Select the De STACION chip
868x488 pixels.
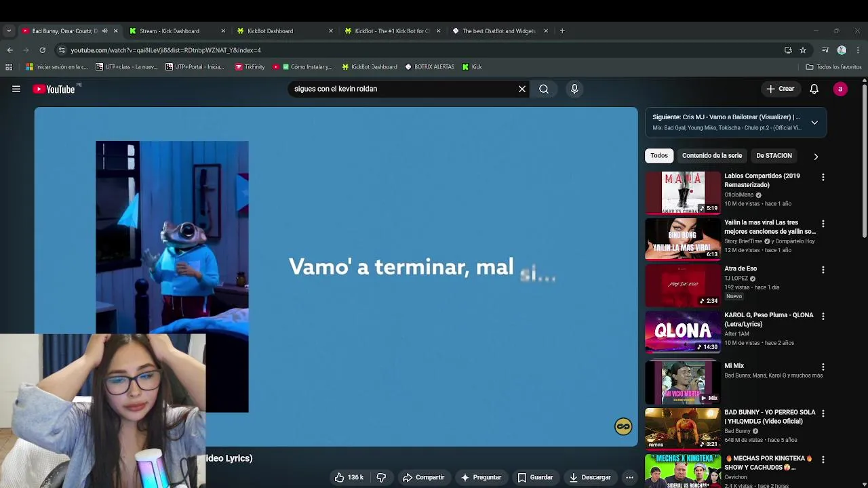coord(774,156)
